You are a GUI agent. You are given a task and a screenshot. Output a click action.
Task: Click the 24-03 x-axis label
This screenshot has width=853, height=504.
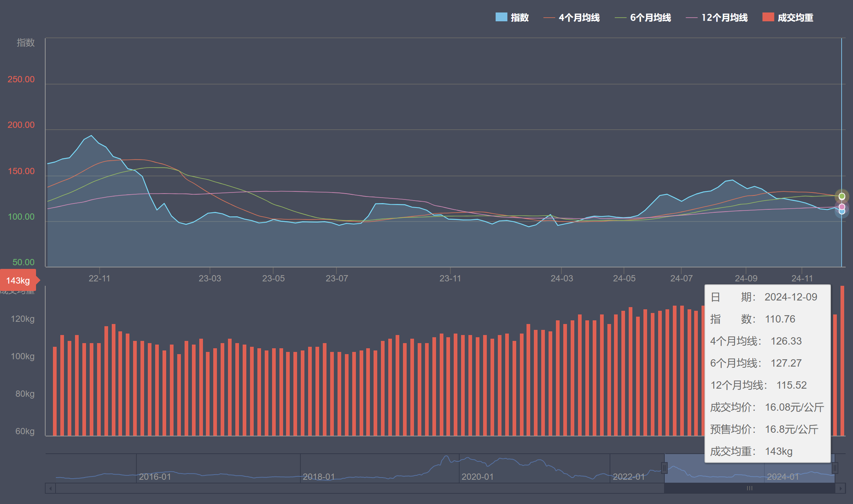tap(561, 278)
